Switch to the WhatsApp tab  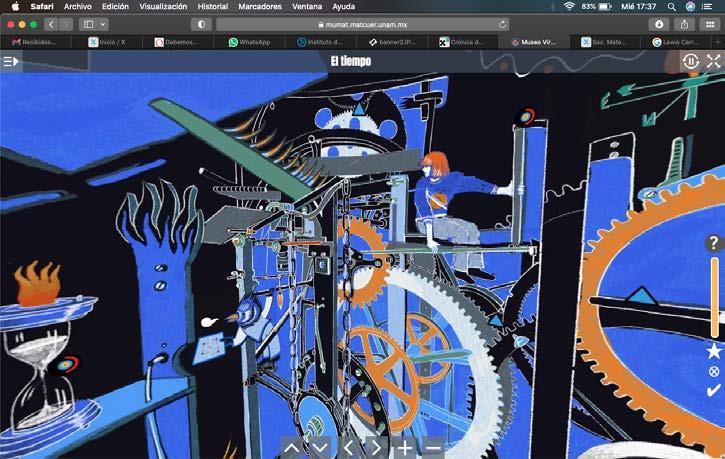[x=250, y=42]
